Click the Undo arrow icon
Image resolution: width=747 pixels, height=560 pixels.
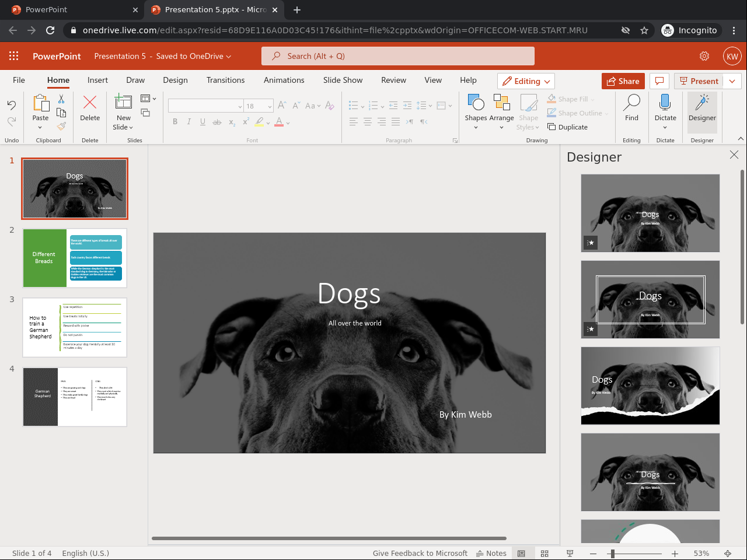pyautogui.click(x=12, y=105)
